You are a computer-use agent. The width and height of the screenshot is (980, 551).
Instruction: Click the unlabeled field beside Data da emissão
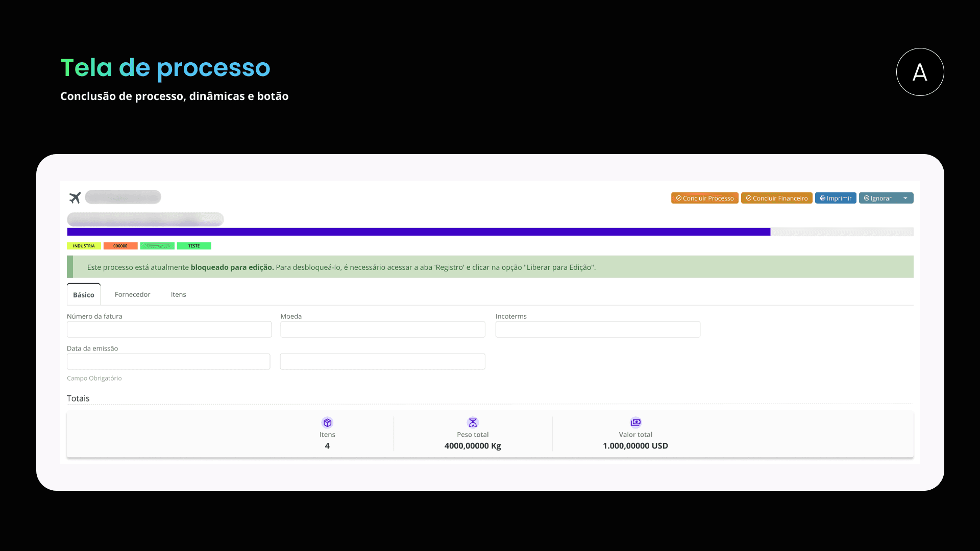click(383, 361)
